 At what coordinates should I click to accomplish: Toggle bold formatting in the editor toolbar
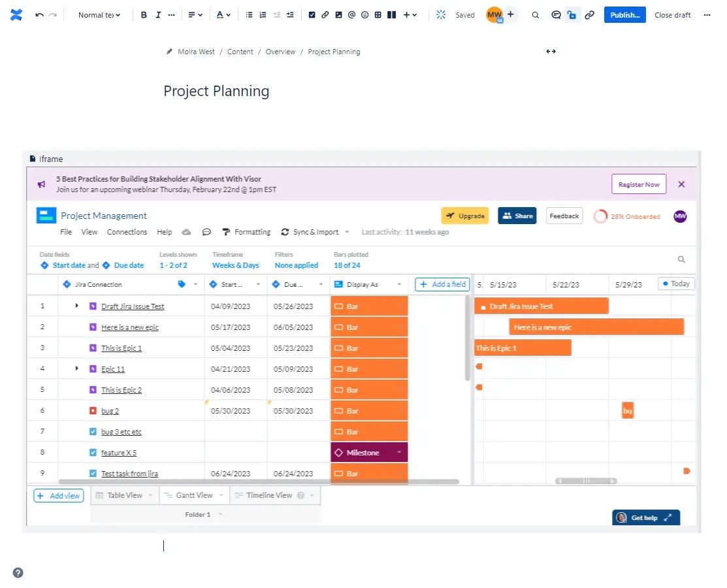click(x=144, y=14)
